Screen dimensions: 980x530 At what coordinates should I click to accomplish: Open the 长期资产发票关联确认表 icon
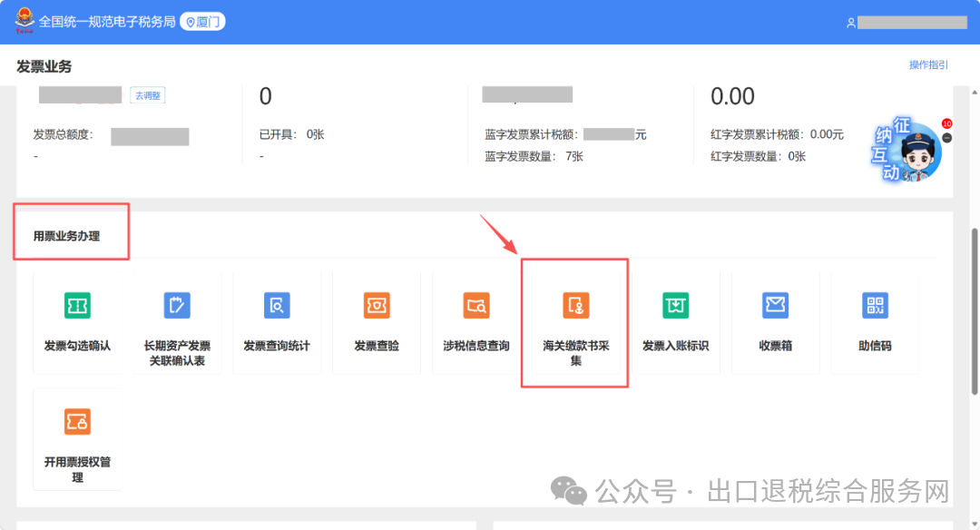click(177, 306)
